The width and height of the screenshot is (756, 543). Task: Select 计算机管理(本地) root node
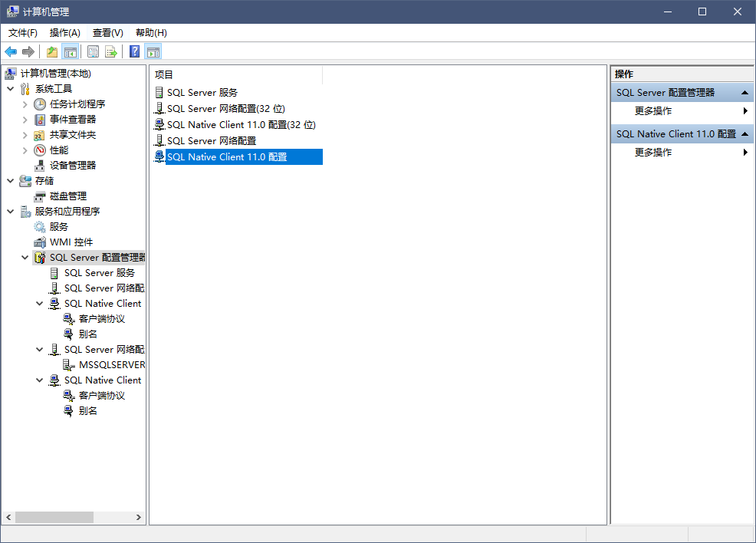[55, 74]
